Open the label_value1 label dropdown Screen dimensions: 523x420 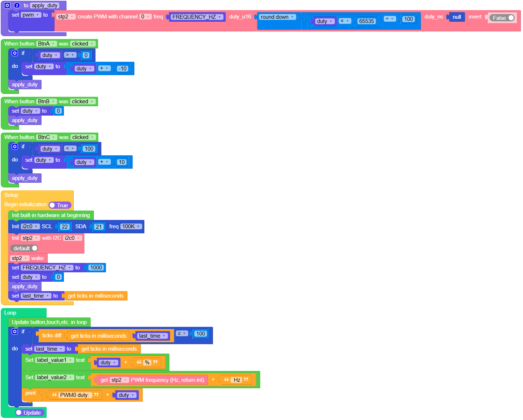pyautogui.click(x=55, y=360)
